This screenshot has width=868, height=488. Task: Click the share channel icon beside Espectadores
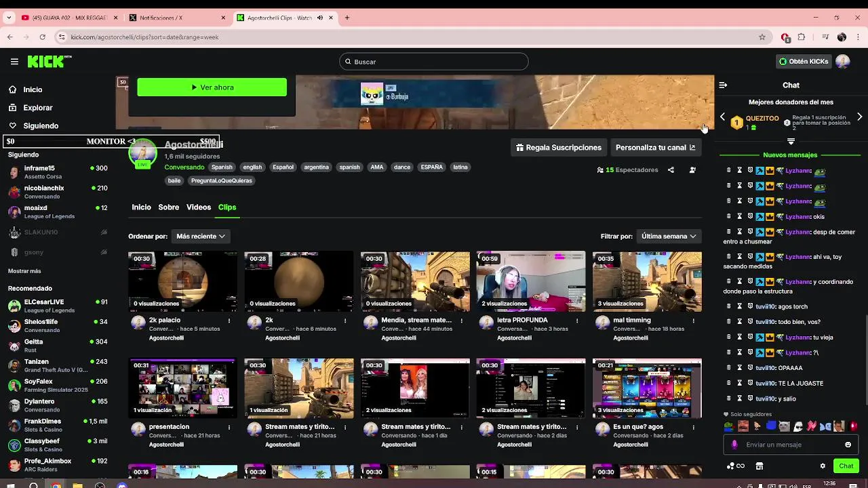[671, 170]
